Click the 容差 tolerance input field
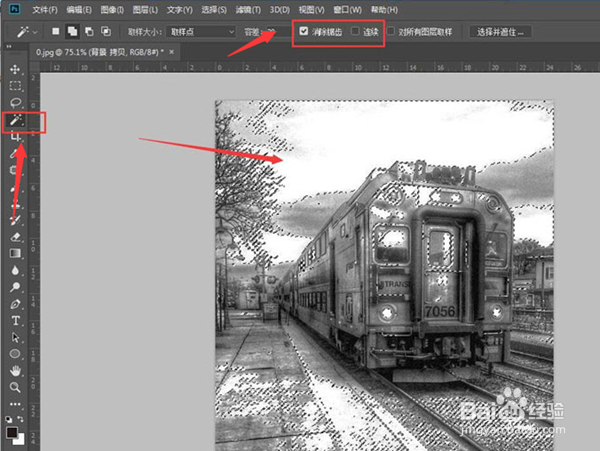The image size is (600, 451). click(277, 32)
